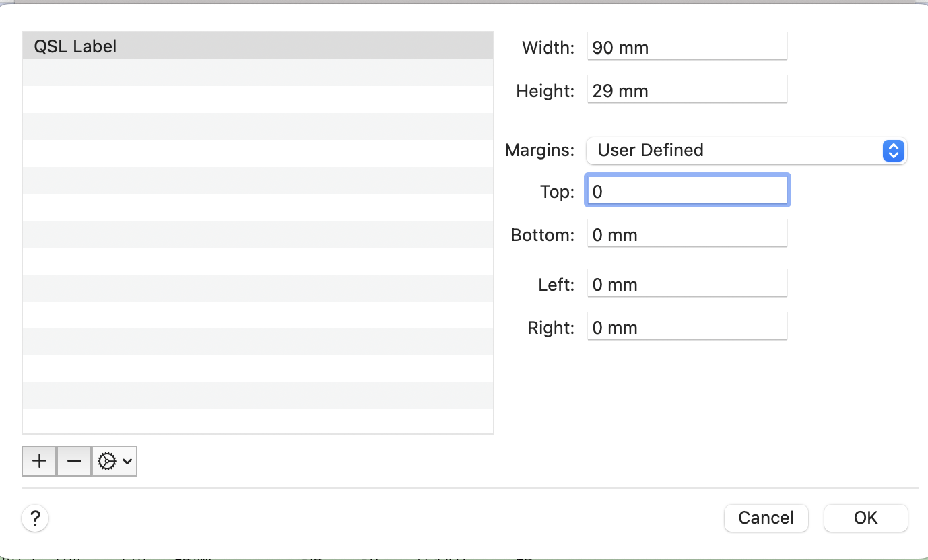Focus the Top margin input field
Image resolution: width=928 pixels, height=560 pixels.
[x=687, y=192]
